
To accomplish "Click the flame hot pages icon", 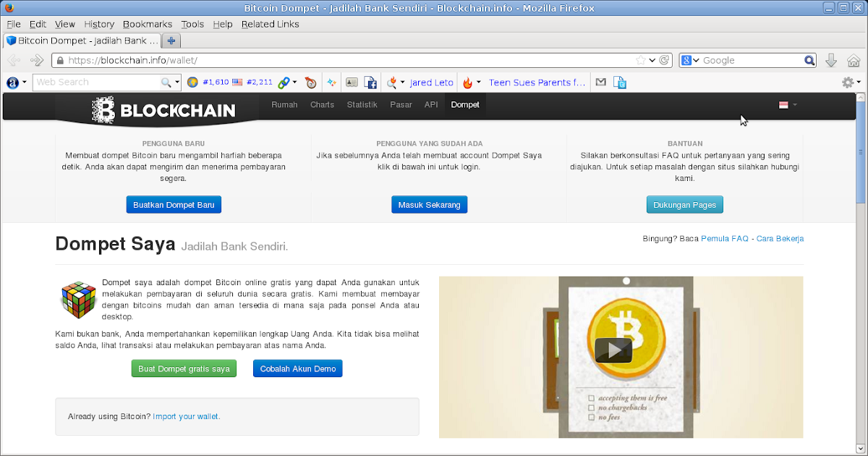I will [x=467, y=83].
